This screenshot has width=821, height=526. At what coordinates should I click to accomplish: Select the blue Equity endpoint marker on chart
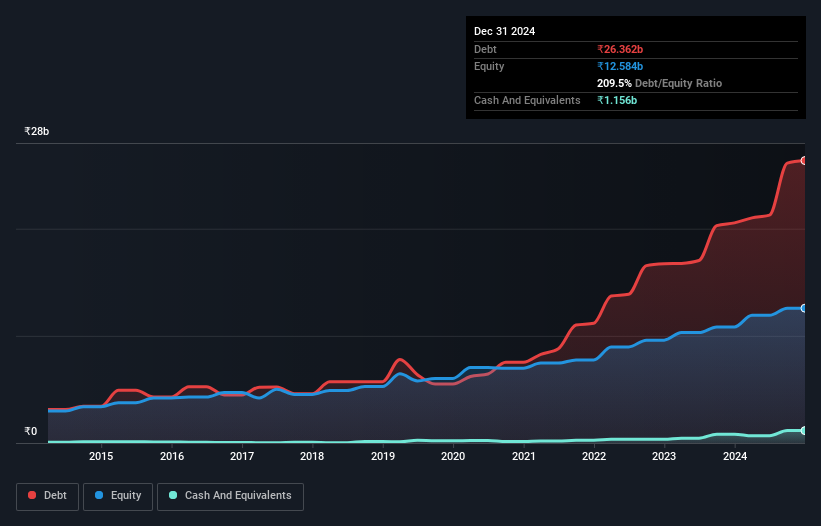804,308
